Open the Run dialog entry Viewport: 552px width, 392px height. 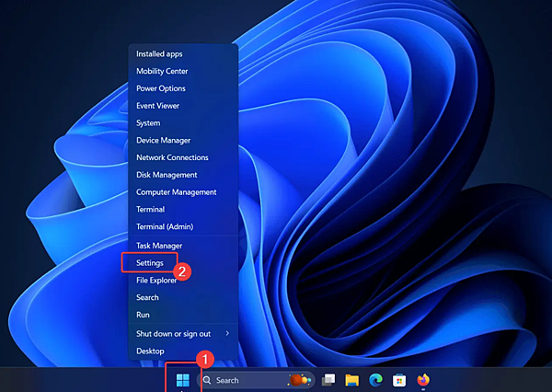183,315
